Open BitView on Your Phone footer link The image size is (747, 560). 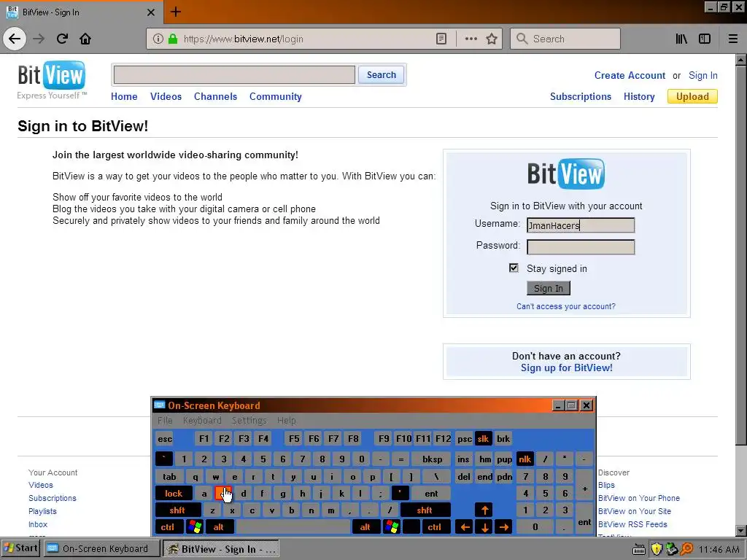[x=639, y=498]
